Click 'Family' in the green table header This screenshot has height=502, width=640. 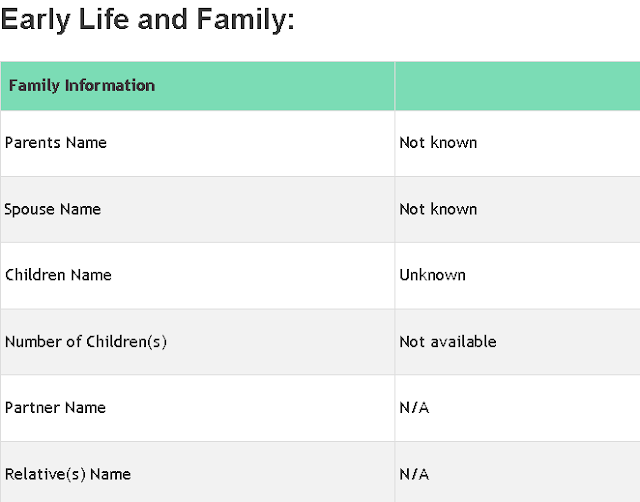[x=34, y=86]
